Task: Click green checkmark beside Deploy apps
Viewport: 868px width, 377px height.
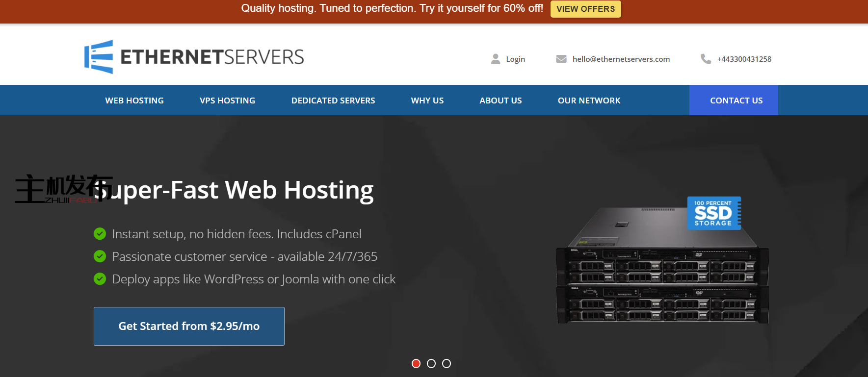Action: pyautogui.click(x=100, y=279)
